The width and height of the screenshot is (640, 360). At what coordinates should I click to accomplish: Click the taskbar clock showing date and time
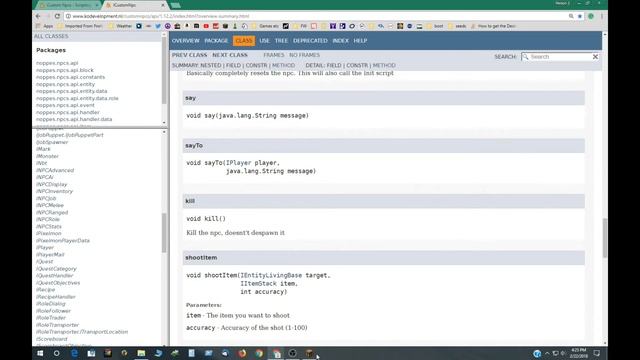tap(578, 353)
